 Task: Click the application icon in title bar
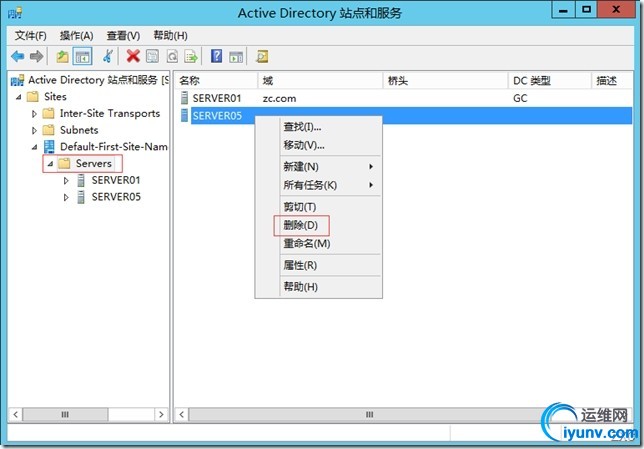coord(15,13)
